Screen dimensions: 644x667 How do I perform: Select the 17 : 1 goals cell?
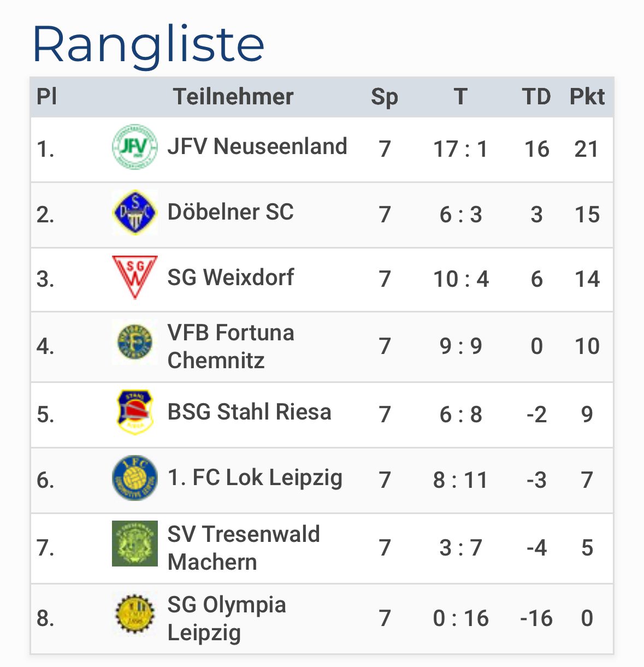coord(460,149)
